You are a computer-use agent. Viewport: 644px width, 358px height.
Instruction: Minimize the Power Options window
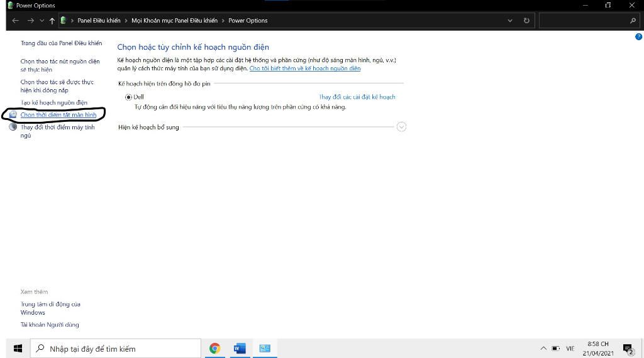585,5
